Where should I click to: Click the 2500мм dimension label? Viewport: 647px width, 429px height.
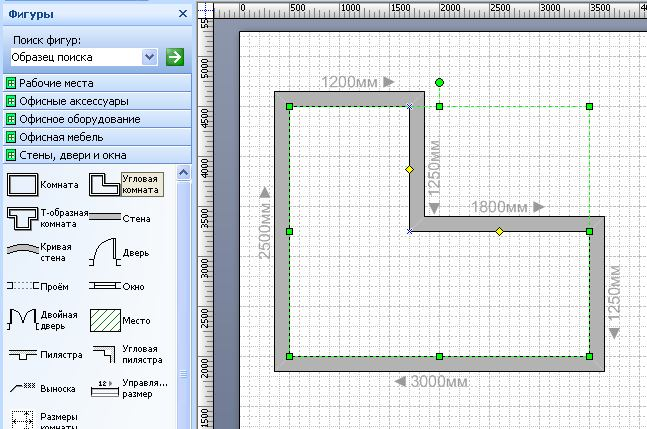click(264, 231)
